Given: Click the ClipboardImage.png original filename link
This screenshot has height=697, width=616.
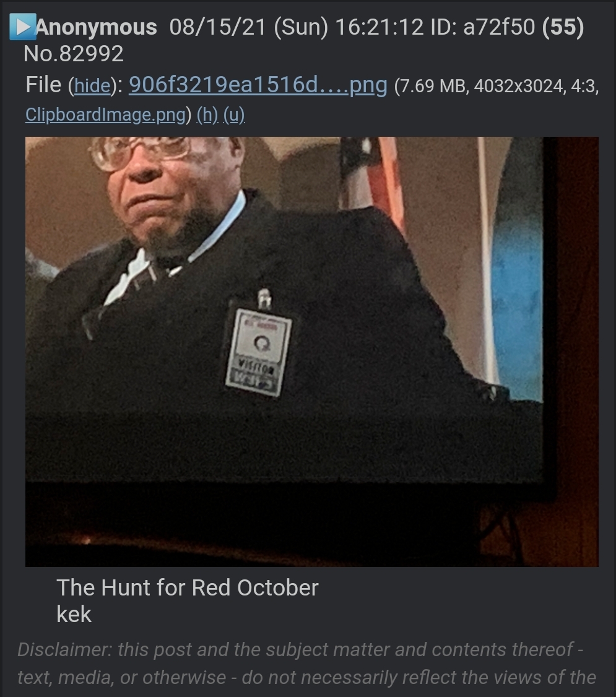Looking at the screenshot, I should tap(105, 115).
